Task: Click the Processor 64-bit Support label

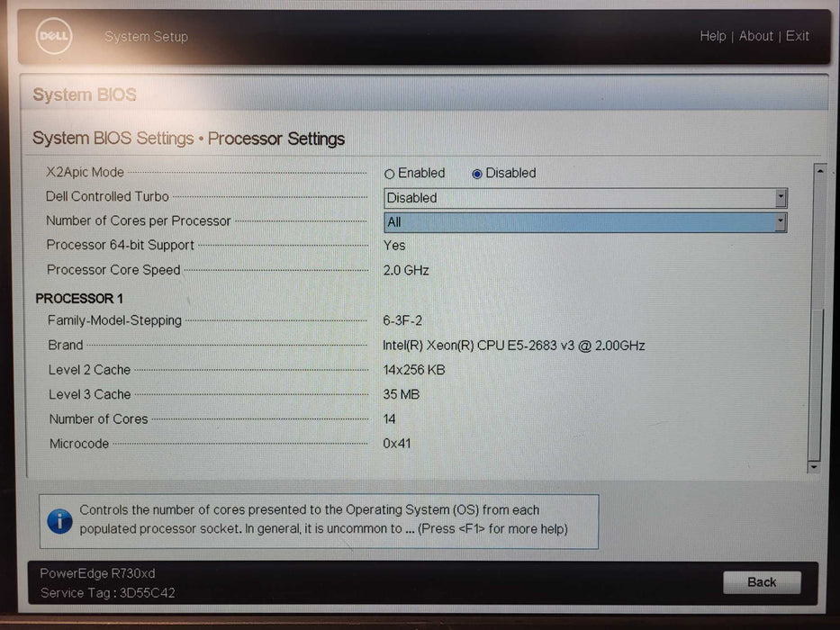Action: [x=121, y=245]
